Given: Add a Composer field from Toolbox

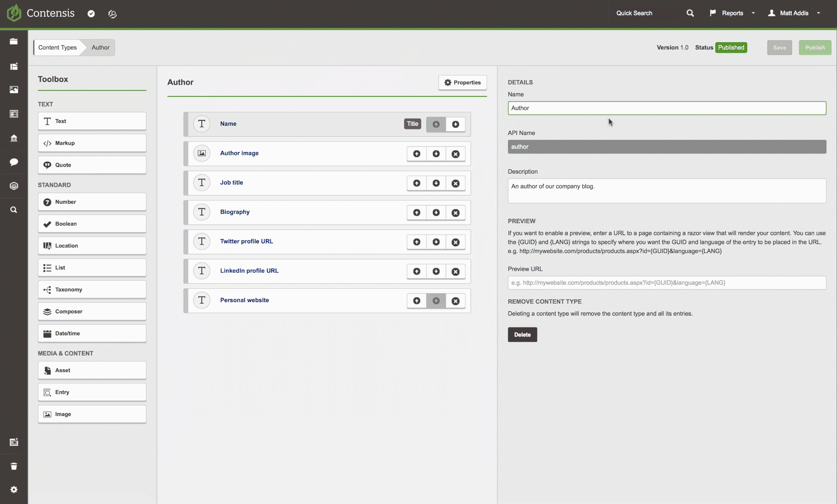Looking at the screenshot, I should tap(92, 311).
